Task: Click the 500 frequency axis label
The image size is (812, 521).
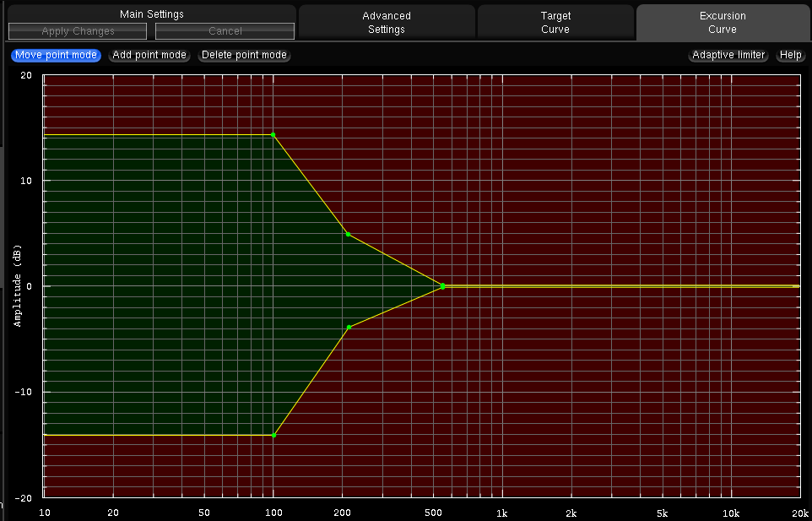Action: [x=433, y=513]
